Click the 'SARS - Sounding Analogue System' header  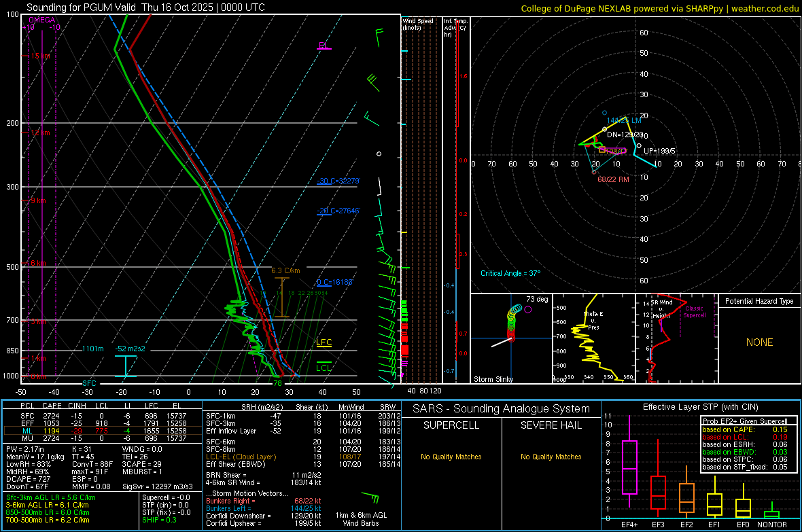tap(502, 409)
